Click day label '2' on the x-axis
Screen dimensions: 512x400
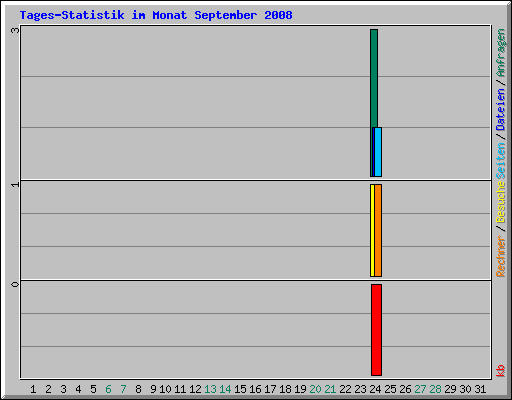[x=48, y=389]
